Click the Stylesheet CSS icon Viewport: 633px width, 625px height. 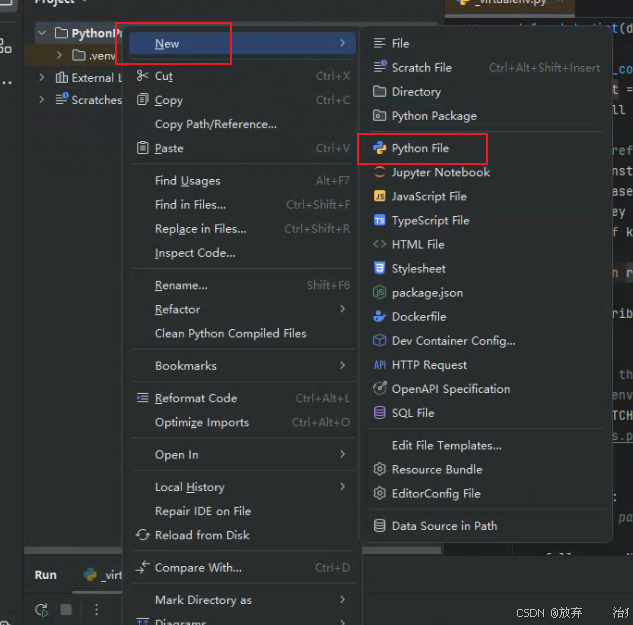pyautogui.click(x=379, y=268)
